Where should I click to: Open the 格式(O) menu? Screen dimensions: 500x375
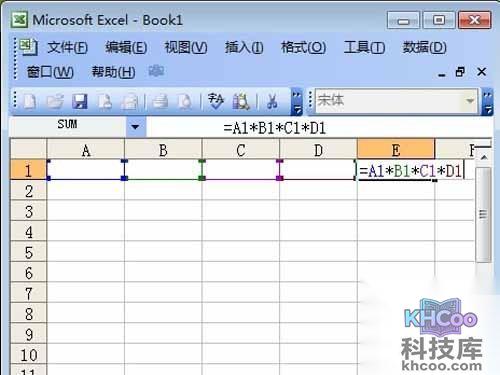click(303, 47)
